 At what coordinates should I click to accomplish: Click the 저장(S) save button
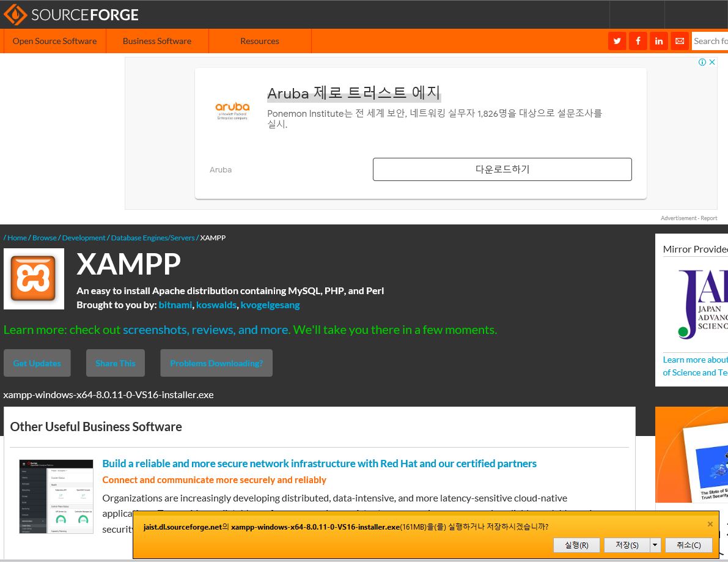pyautogui.click(x=627, y=545)
